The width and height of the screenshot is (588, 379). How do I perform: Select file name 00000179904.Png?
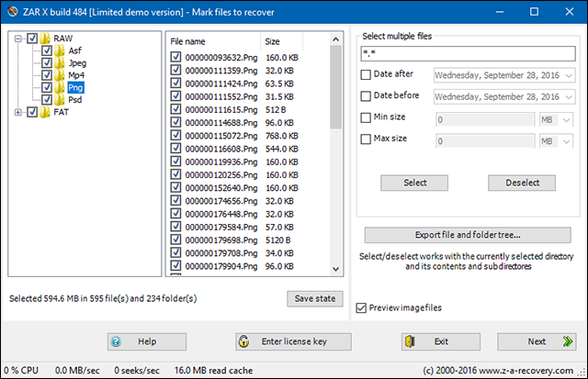pyautogui.click(x=221, y=266)
